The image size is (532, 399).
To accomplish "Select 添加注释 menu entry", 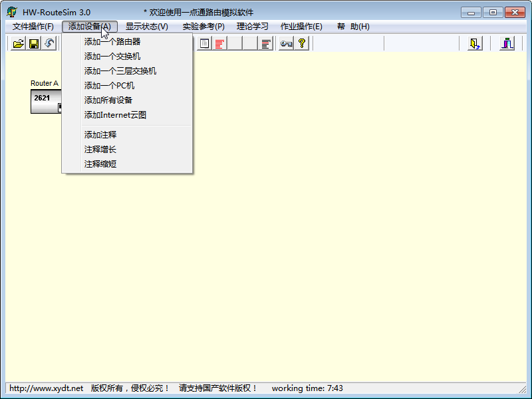I will pos(127,135).
